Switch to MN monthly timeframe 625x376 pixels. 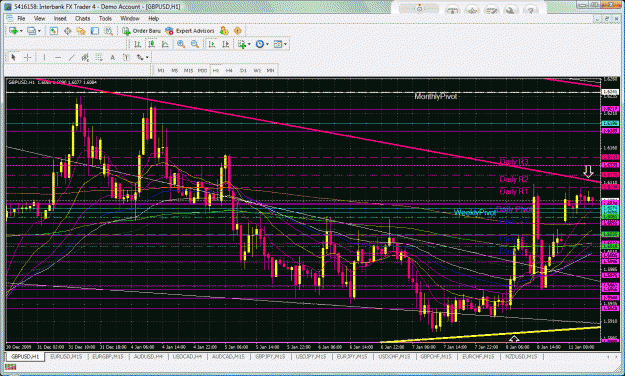pos(270,71)
